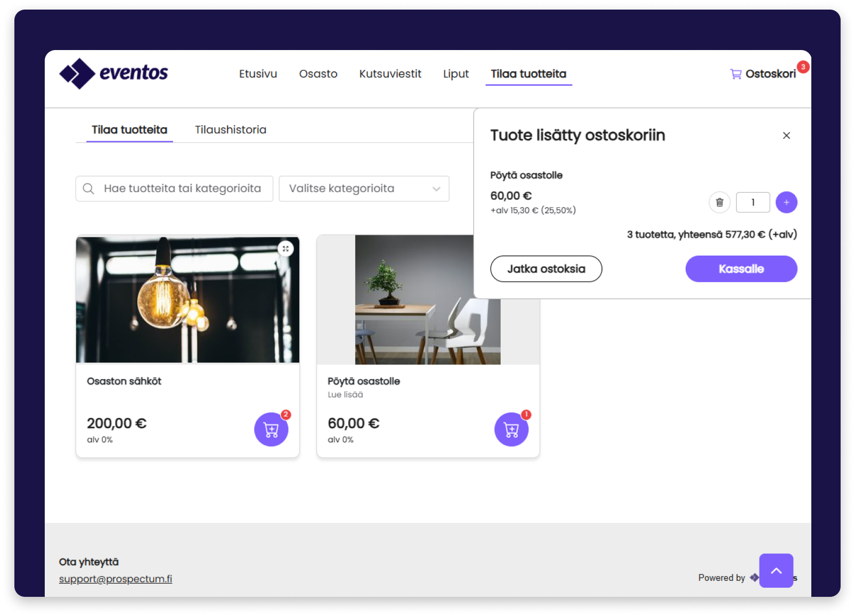Remove Pöytä osastolle with trash icon

[x=719, y=202]
